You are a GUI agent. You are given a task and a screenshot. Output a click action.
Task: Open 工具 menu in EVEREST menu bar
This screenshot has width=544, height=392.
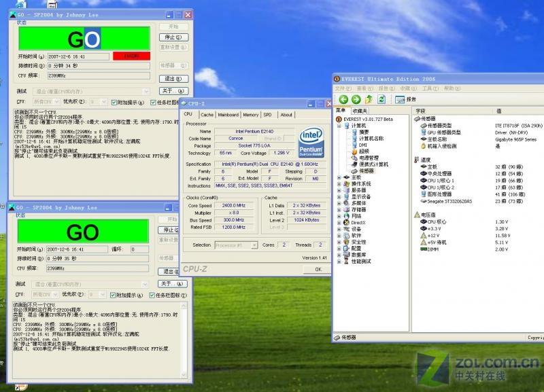coord(430,89)
